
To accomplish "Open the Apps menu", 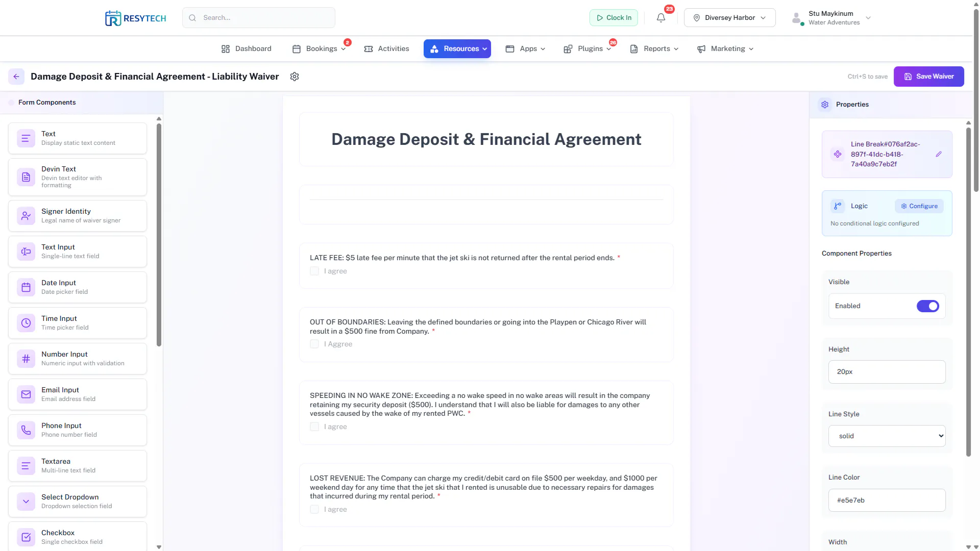I will coord(525,49).
